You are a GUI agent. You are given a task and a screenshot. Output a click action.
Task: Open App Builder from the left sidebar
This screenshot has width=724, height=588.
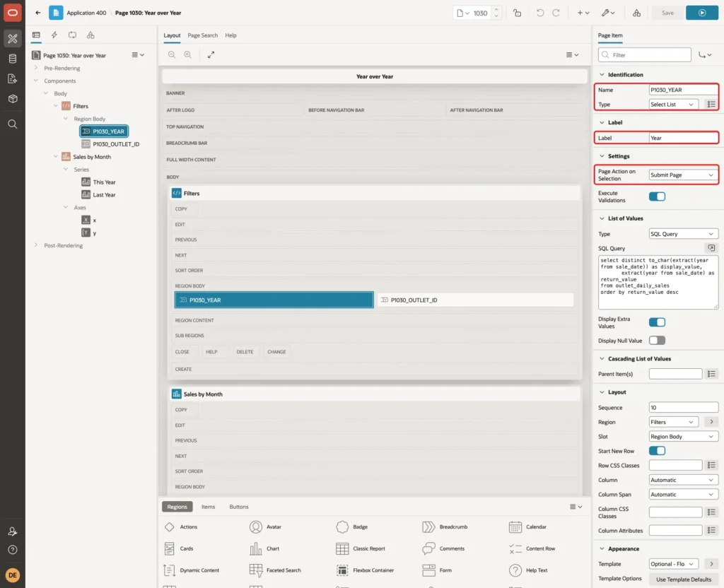coord(13,39)
